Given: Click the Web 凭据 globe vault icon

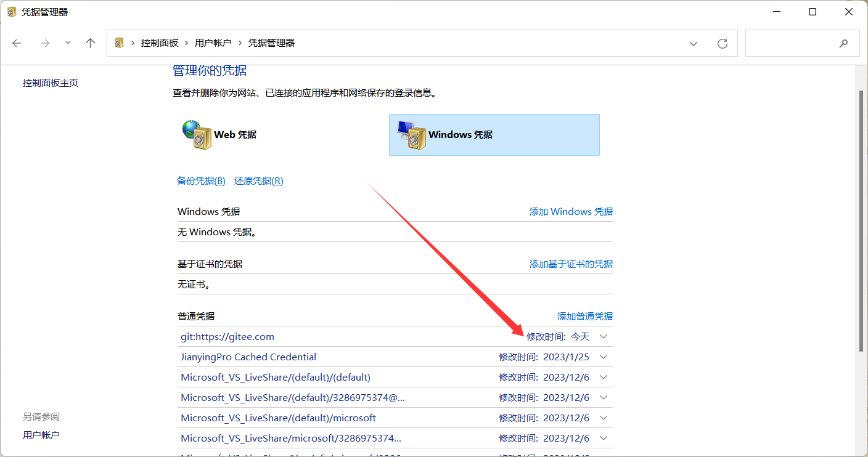Looking at the screenshot, I should [197, 135].
